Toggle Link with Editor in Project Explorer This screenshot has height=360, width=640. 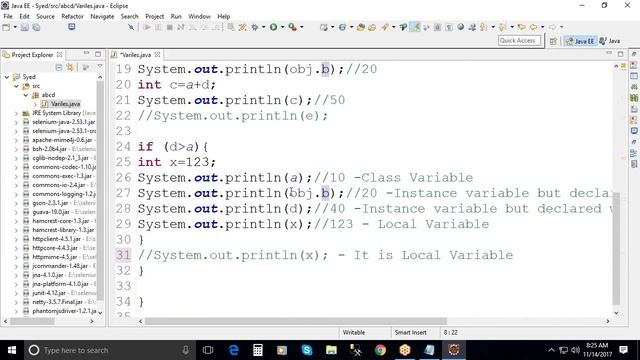click(70, 67)
